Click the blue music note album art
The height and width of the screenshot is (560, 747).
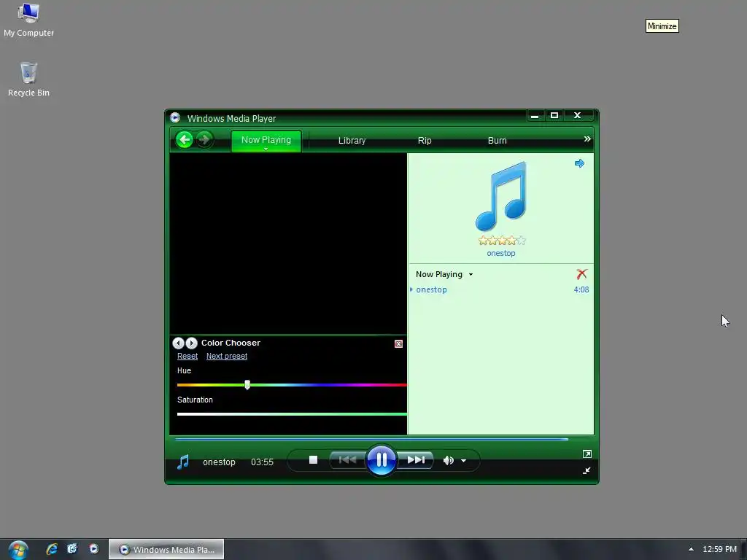[501, 196]
